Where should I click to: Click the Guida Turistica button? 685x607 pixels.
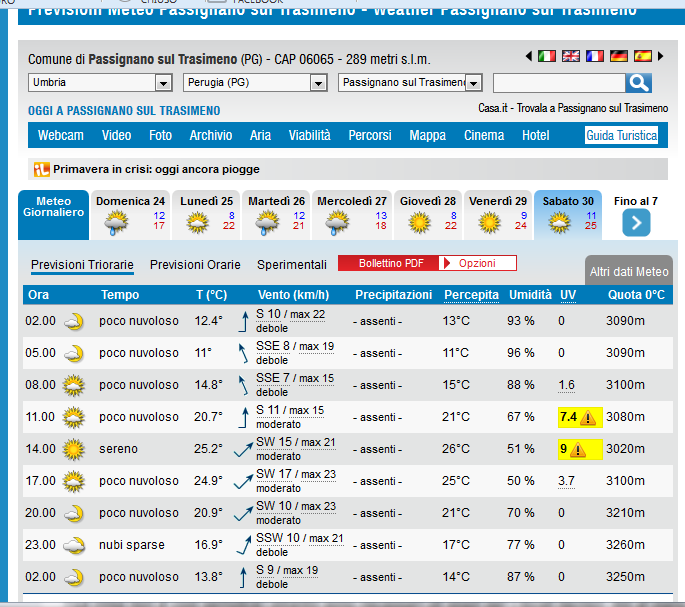coord(621,135)
